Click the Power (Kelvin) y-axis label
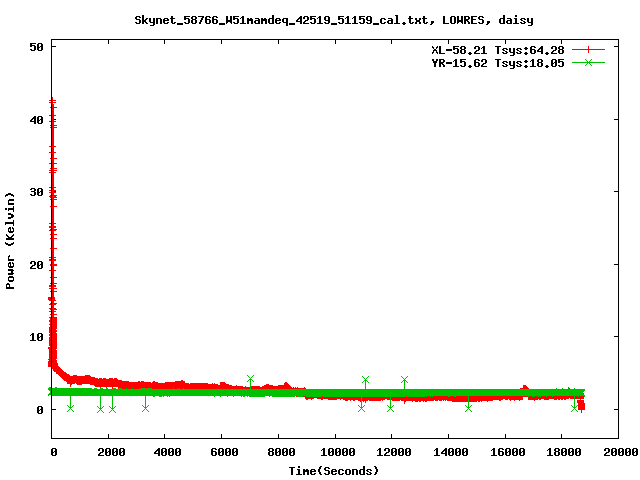The width and height of the screenshot is (640, 480). (10, 241)
